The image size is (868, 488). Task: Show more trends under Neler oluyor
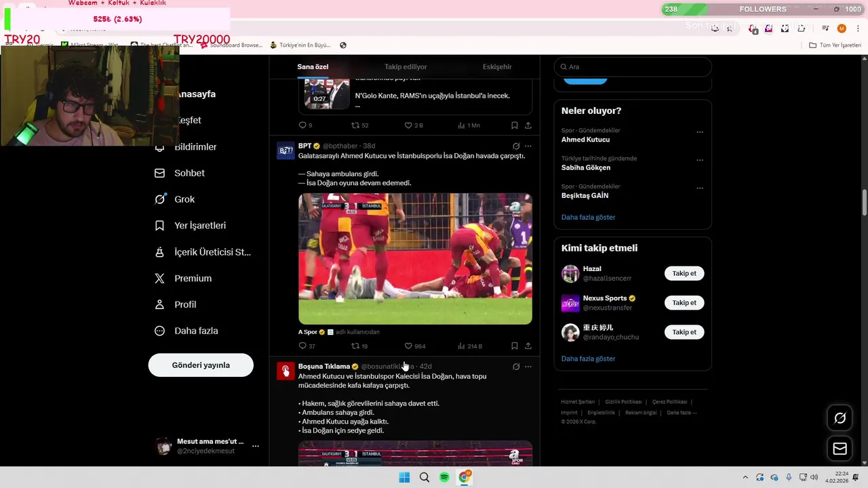pyautogui.click(x=588, y=218)
